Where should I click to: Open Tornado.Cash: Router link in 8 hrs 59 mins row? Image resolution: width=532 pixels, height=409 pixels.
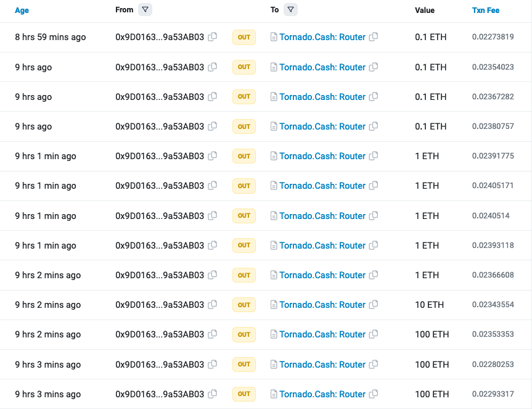pos(322,37)
